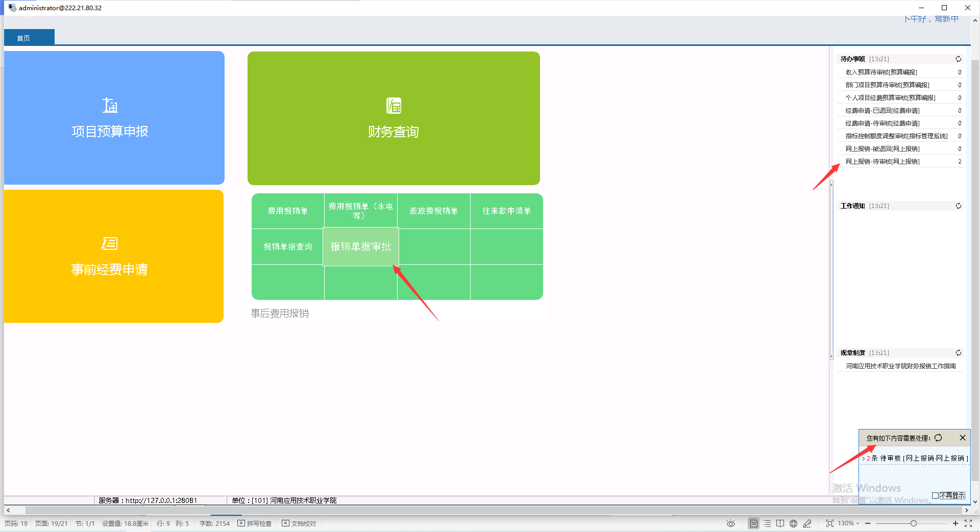Viewport: 980px width, 532px height.
Task: Open 经费申请-待审核[经费申请] item
Action: click(x=900, y=123)
